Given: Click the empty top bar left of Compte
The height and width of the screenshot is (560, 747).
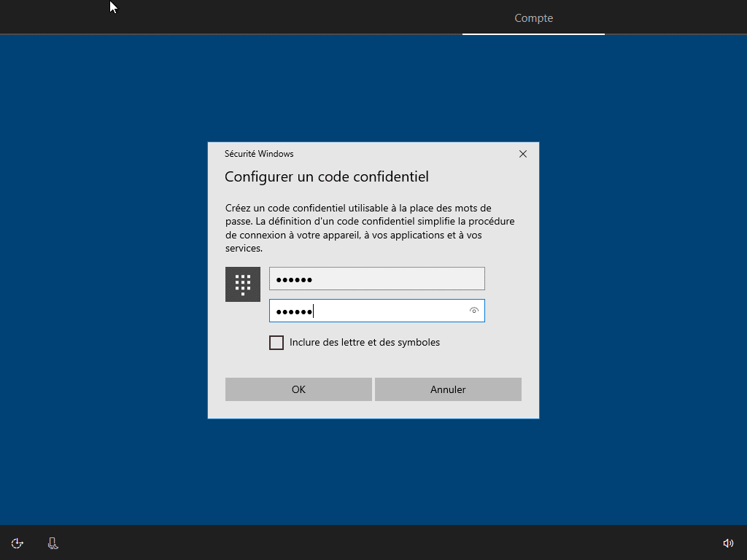Looking at the screenshot, I should 292,17.
